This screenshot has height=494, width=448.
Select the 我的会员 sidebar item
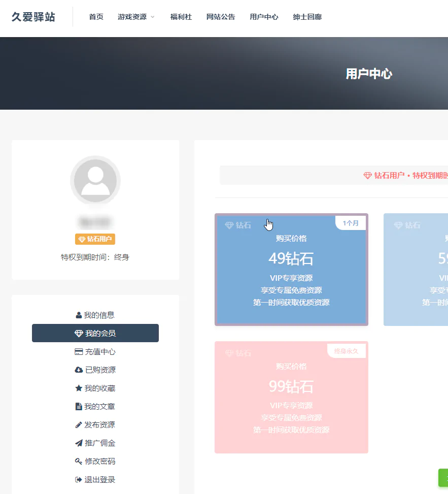coord(95,333)
